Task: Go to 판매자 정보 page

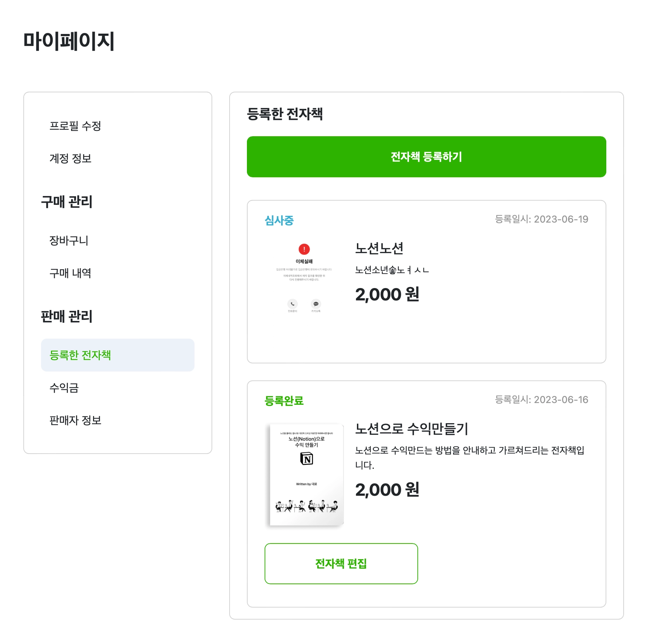Action: pyautogui.click(x=75, y=420)
